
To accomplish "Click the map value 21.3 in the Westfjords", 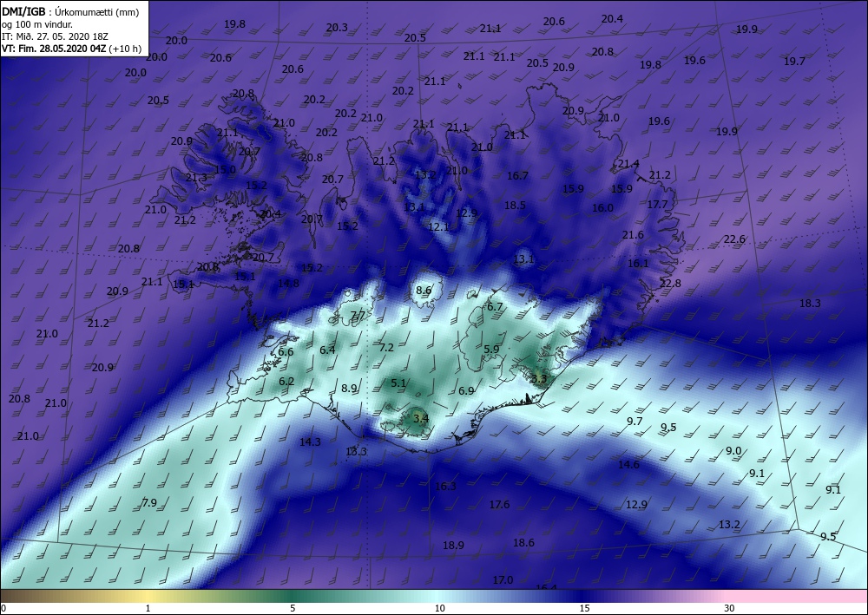I will [196, 178].
